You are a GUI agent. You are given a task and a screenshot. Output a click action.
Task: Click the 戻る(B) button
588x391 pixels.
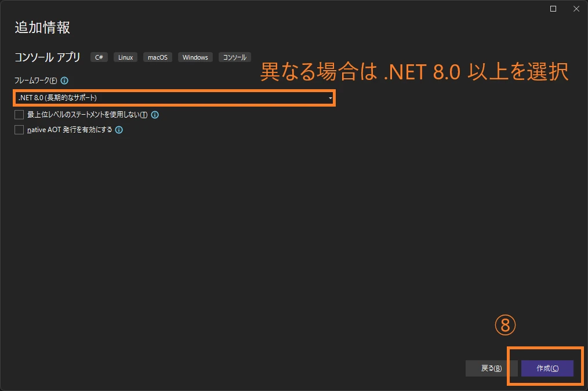[x=491, y=368]
